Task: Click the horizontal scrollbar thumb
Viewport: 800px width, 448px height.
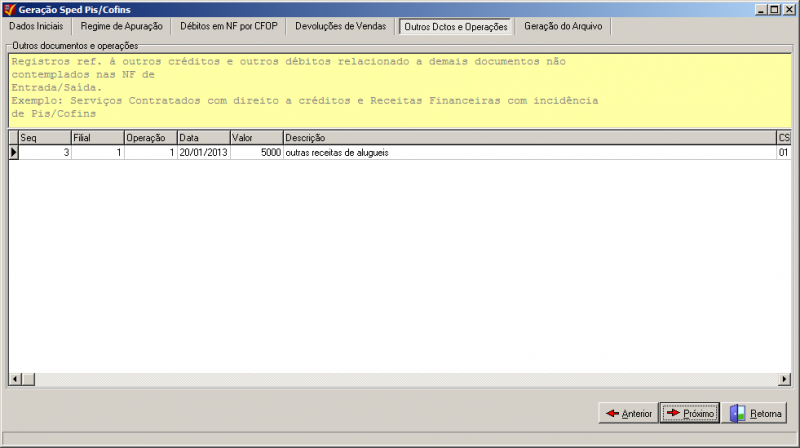Action: 28,379
